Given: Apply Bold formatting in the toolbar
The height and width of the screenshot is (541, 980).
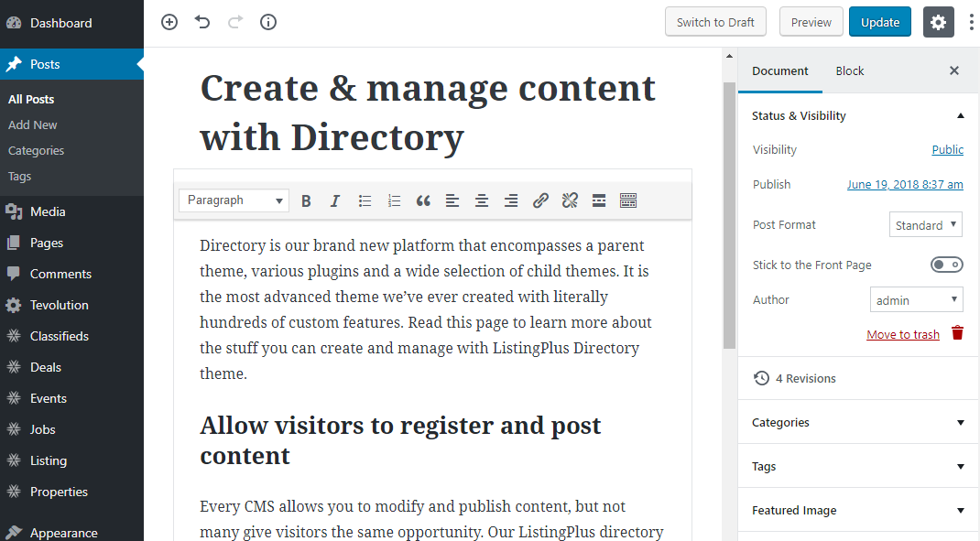Looking at the screenshot, I should click(x=306, y=200).
